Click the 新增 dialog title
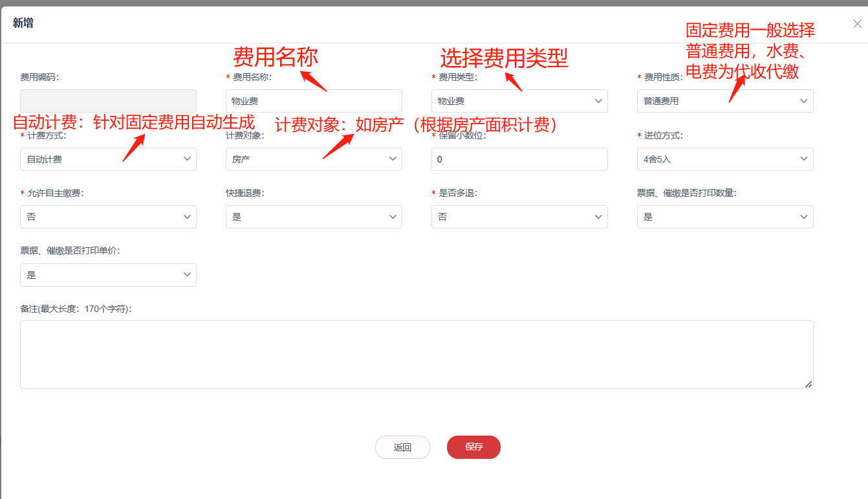 [x=23, y=23]
